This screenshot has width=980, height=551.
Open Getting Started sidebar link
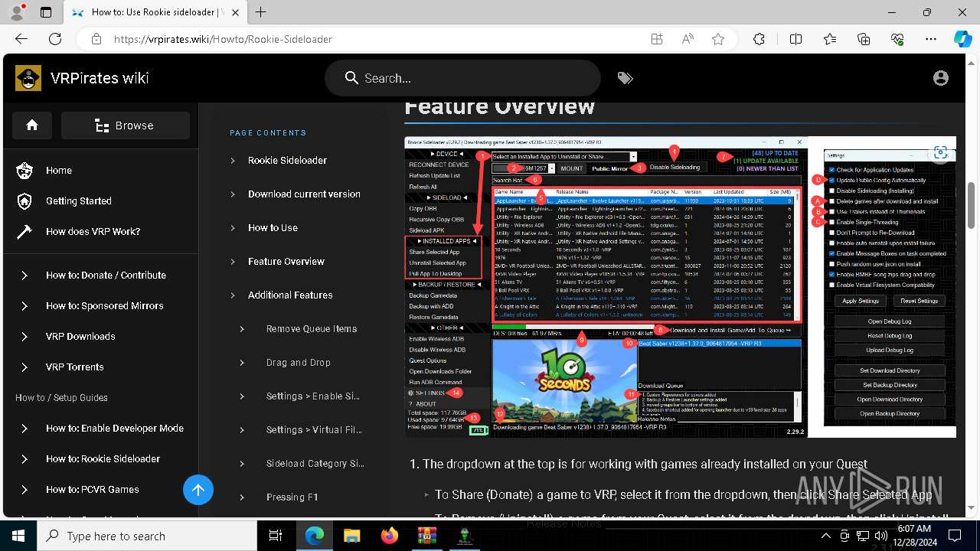point(79,201)
